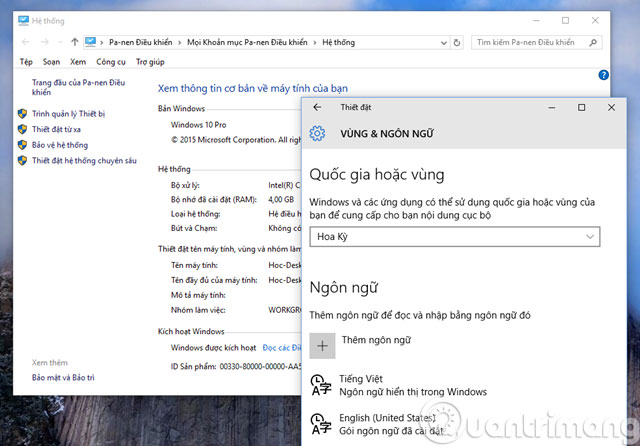Maximize the Thiết đặt window
The width and height of the screenshot is (640, 446).
(582, 107)
